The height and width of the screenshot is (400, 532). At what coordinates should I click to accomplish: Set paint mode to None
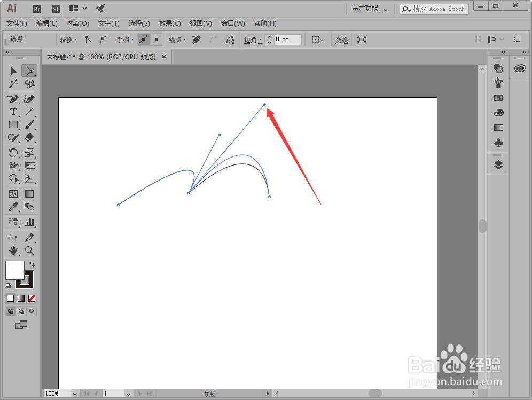32,298
